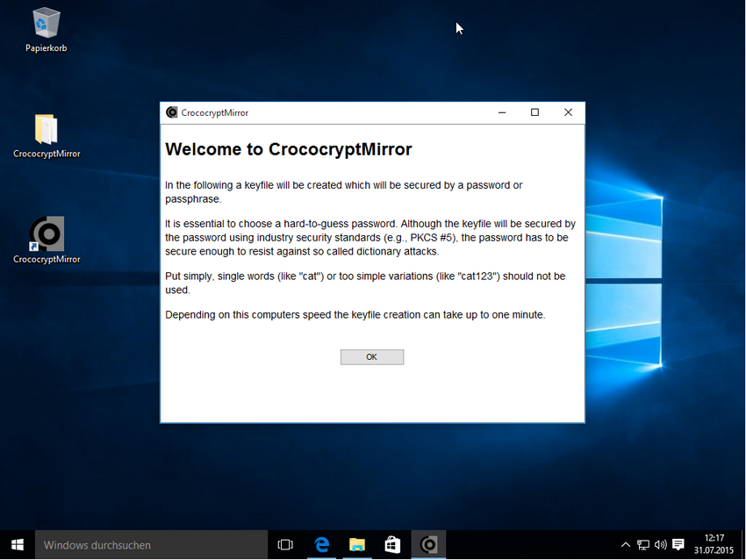
Task: Open the Windows Start menu
Action: (18, 545)
